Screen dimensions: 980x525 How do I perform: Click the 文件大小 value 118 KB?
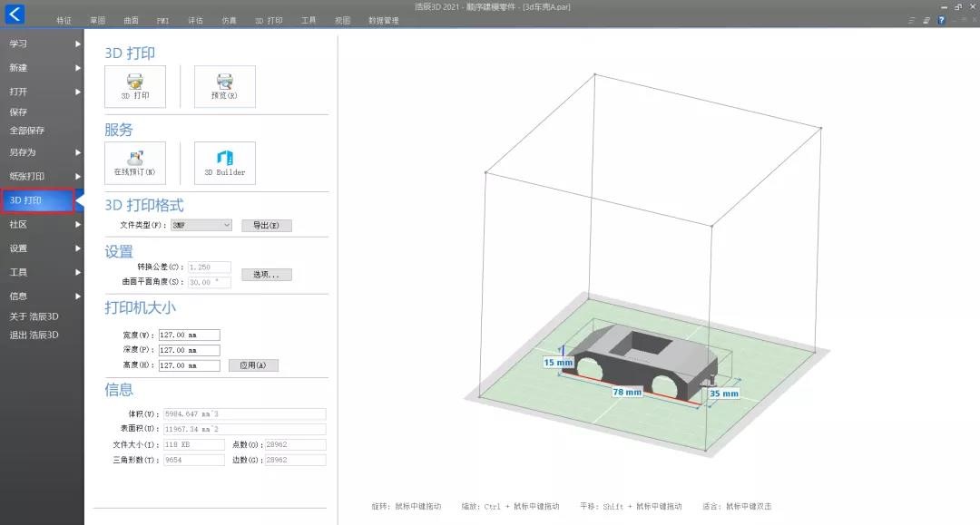194,444
